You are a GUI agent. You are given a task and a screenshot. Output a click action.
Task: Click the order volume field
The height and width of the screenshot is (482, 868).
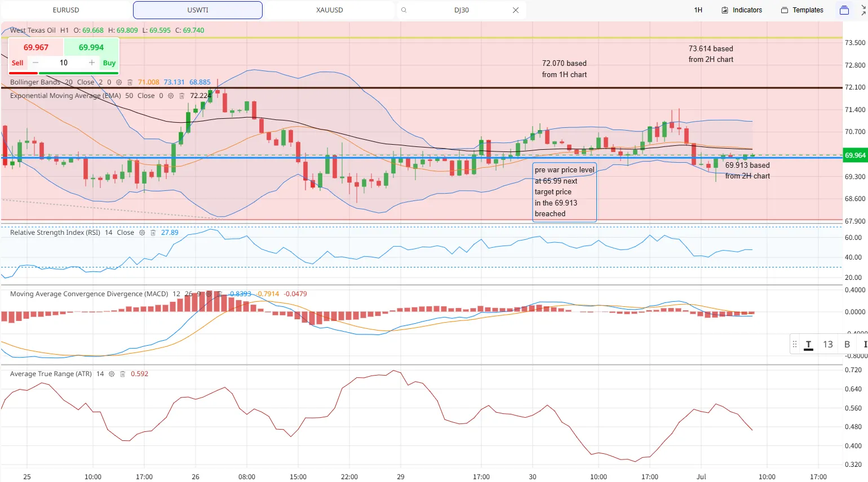point(64,63)
